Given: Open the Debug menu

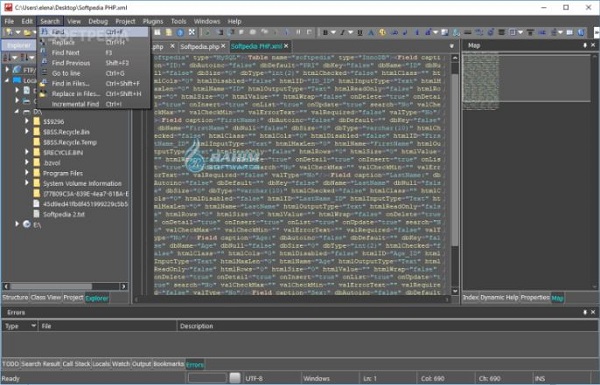Looking at the screenshot, I should point(98,21).
